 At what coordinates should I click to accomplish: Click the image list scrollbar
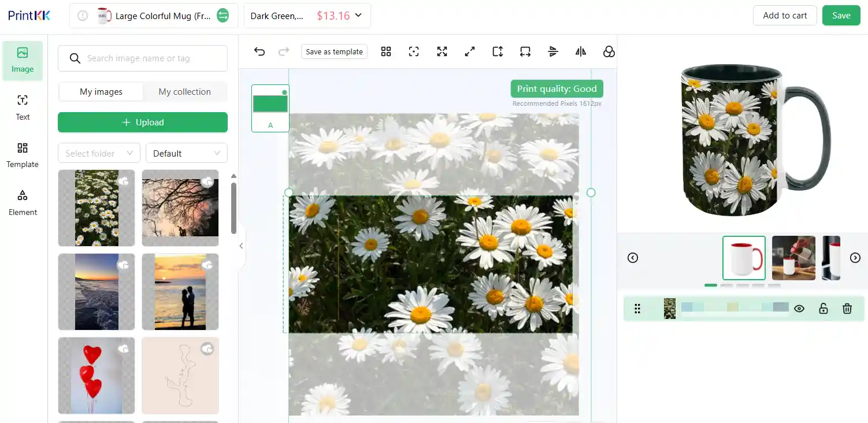(x=233, y=208)
